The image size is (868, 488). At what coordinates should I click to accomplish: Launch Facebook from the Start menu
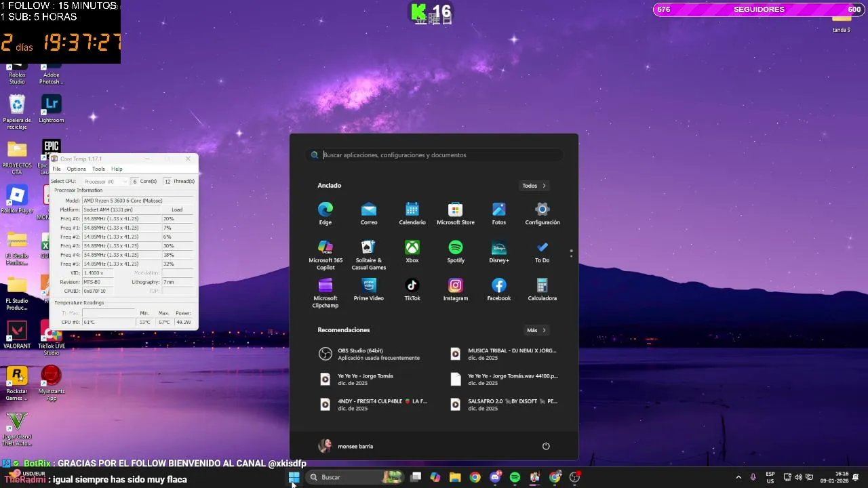pos(499,289)
